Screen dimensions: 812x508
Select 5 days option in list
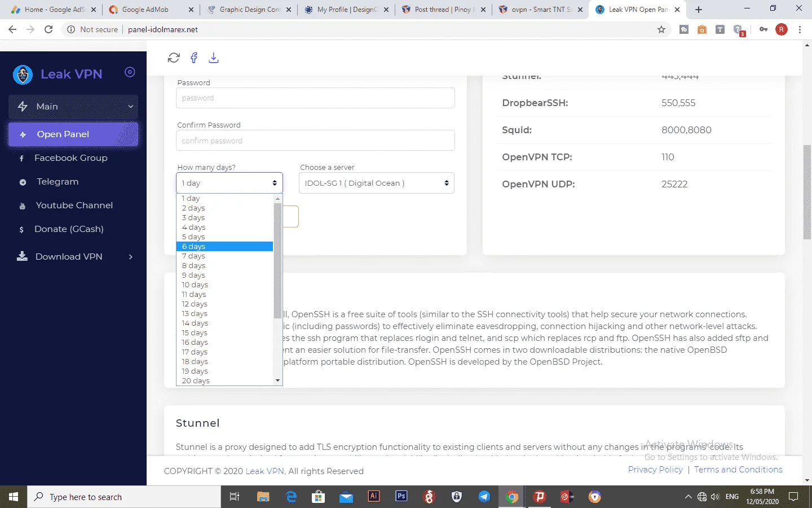click(x=225, y=237)
